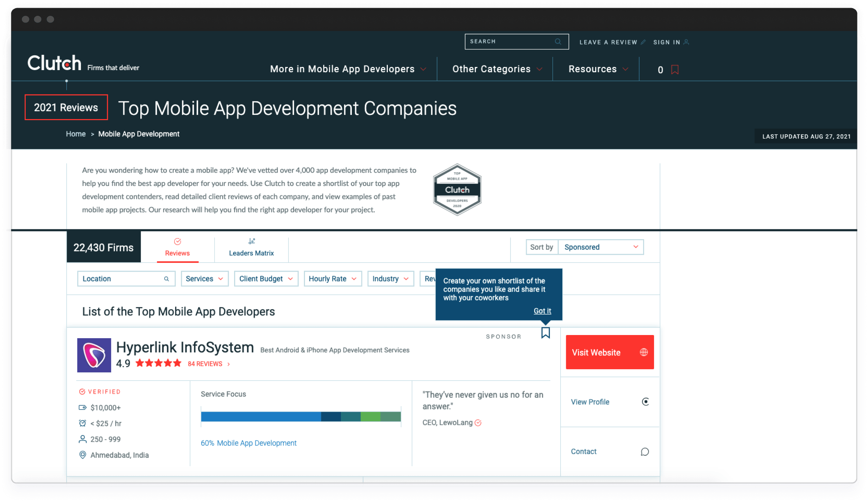This screenshot has height=502, width=868.
Task: Click the Contact chat bubble icon
Action: click(x=644, y=452)
